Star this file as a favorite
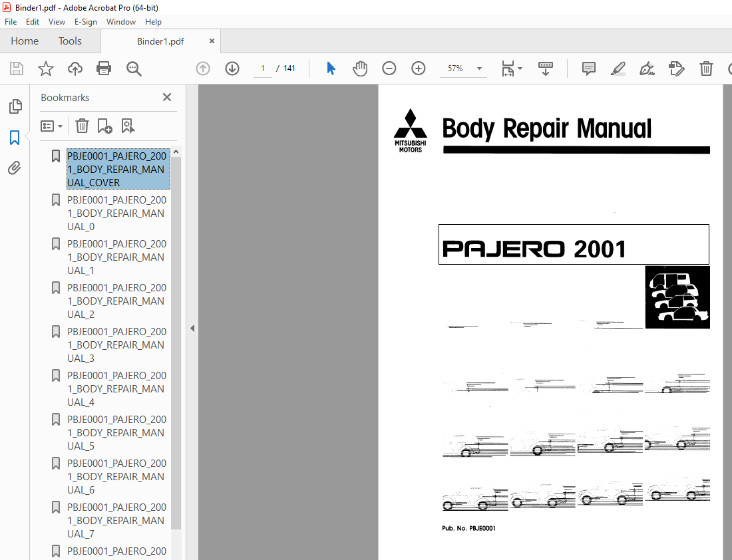The image size is (732, 560). click(x=46, y=69)
